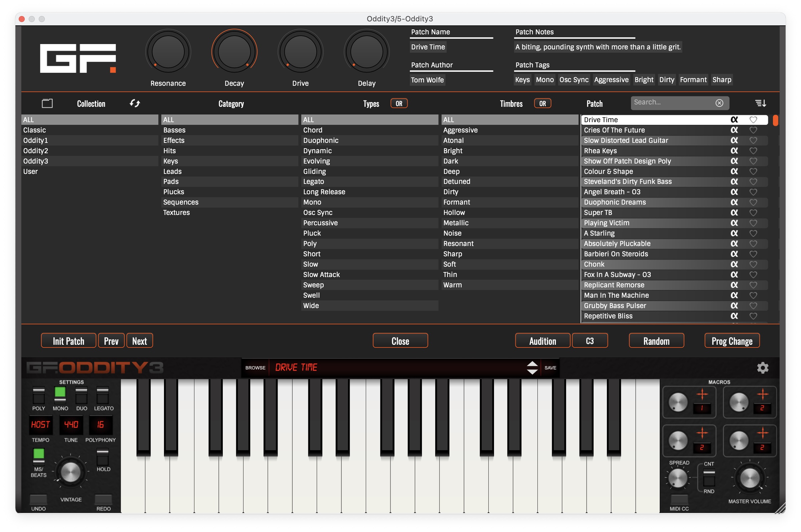Click the folder icon beside Collection
Screen dimensions: 801x532
pyautogui.click(x=47, y=103)
